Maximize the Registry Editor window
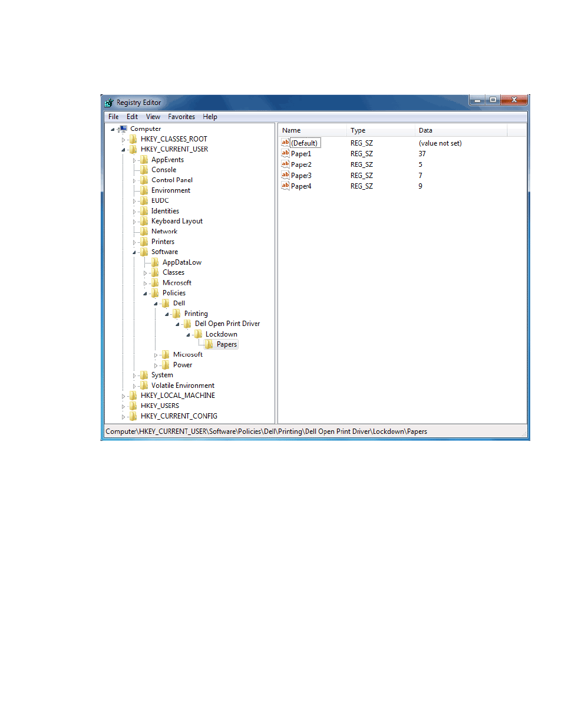This screenshot has width=562, height=728. click(x=492, y=100)
